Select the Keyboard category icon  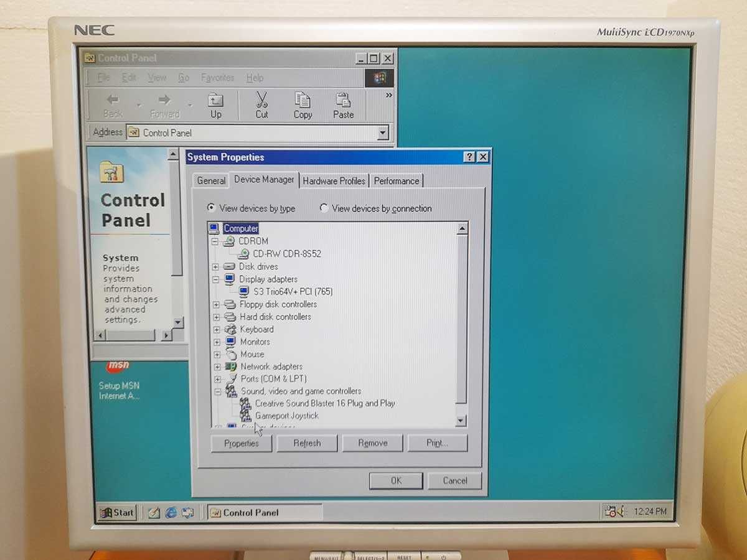[231, 329]
